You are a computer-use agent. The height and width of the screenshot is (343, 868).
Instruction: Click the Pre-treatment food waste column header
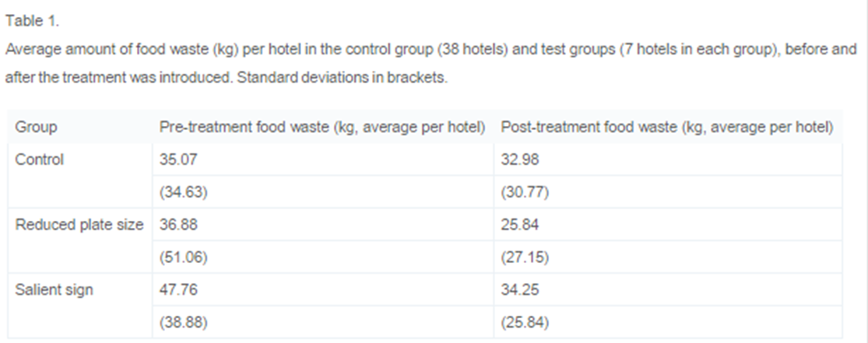point(322,128)
